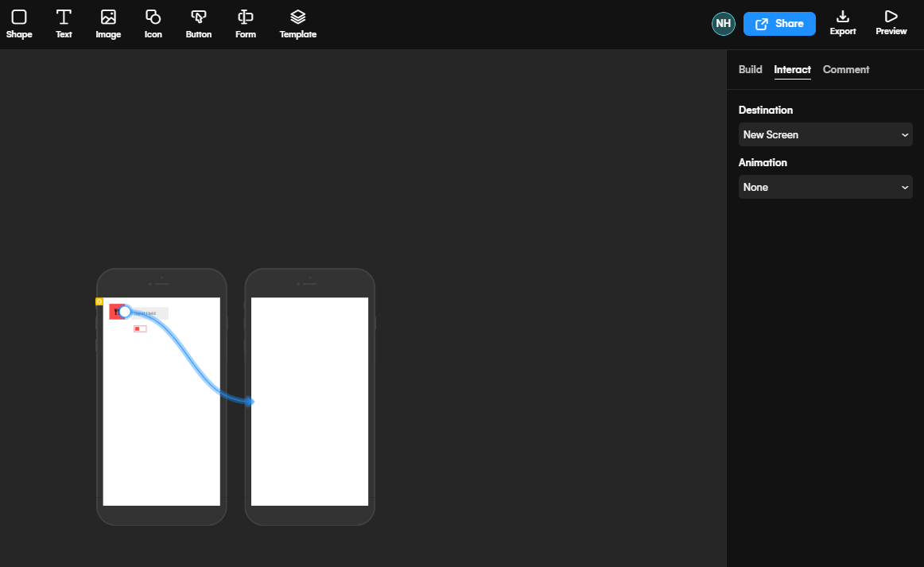This screenshot has width=924, height=567.
Task: Click the blue Share button
Action: [x=779, y=24]
